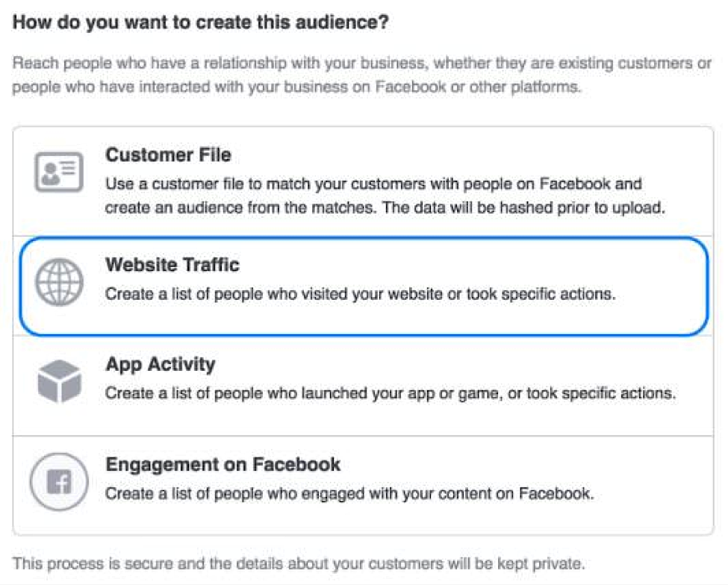This screenshot has width=728, height=585.
Task: Select the App Activity title
Action: click(161, 365)
